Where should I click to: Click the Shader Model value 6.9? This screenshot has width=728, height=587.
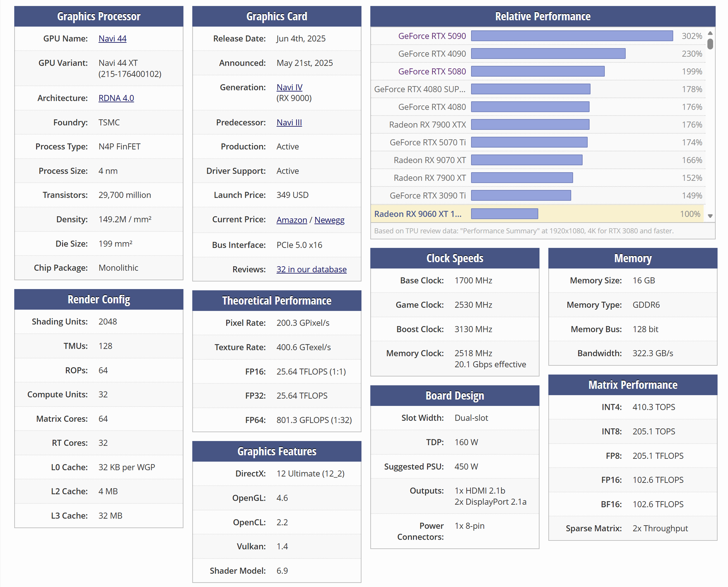click(282, 571)
